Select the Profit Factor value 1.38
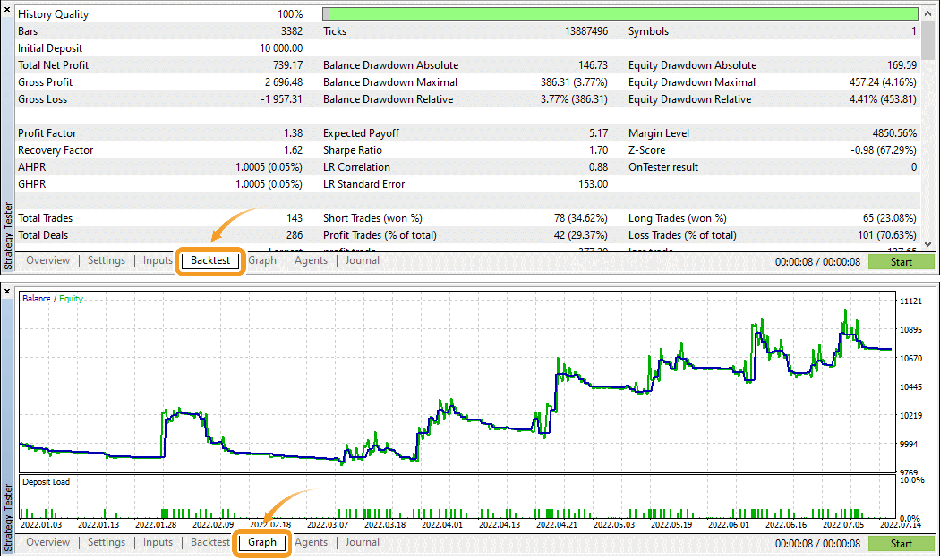Viewport: 940px width, 560px height. pos(293,133)
